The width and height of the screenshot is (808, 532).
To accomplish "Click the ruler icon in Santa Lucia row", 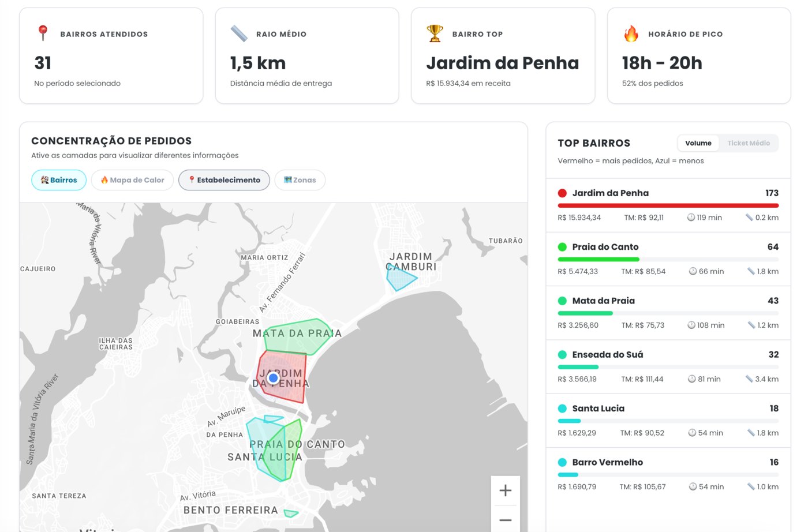I will (x=751, y=433).
